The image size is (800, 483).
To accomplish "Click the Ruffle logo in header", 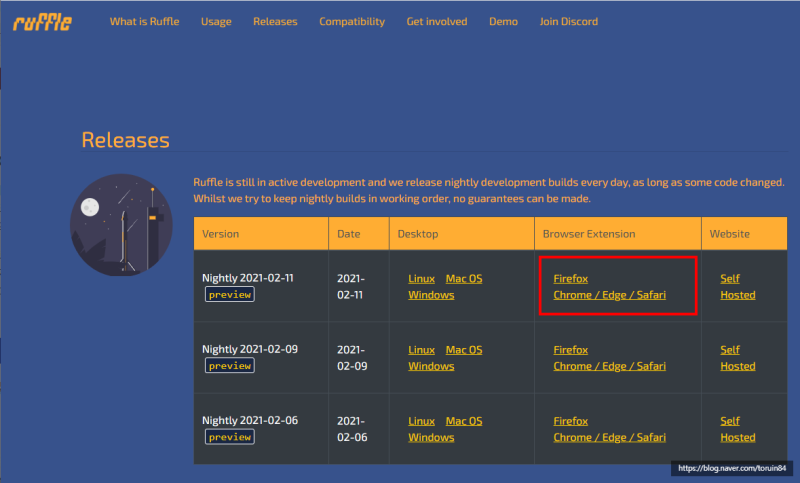I will pyautogui.click(x=42, y=22).
